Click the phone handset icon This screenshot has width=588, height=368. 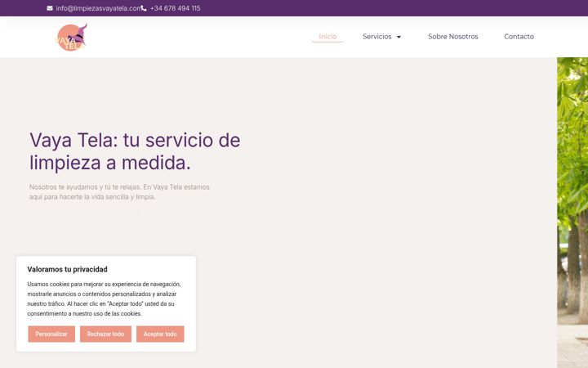coord(144,8)
